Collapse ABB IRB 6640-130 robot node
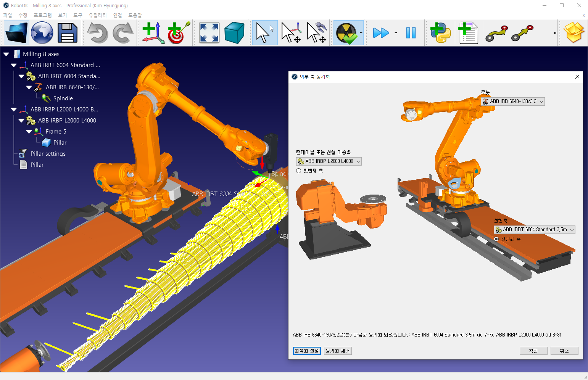Viewport: 588px width, 380px height. [x=29, y=87]
